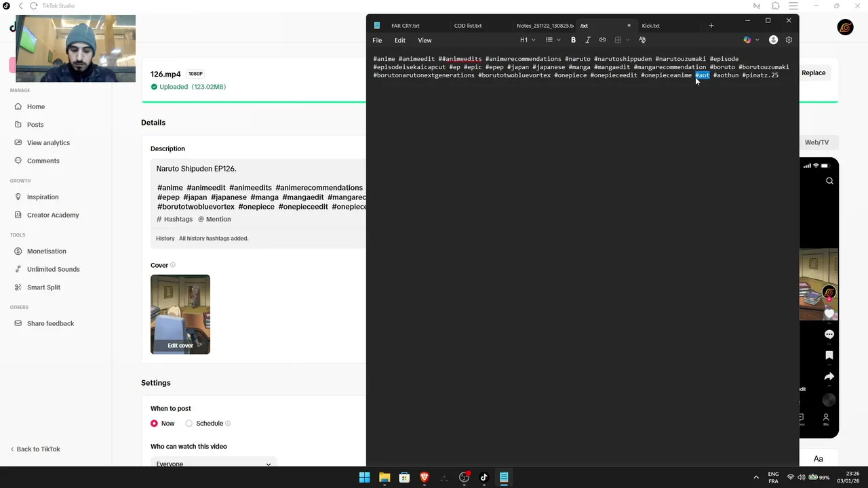The width and height of the screenshot is (868, 488).
Task: Click Bold icon in Notepad toolbar
Action: [573, 40]
